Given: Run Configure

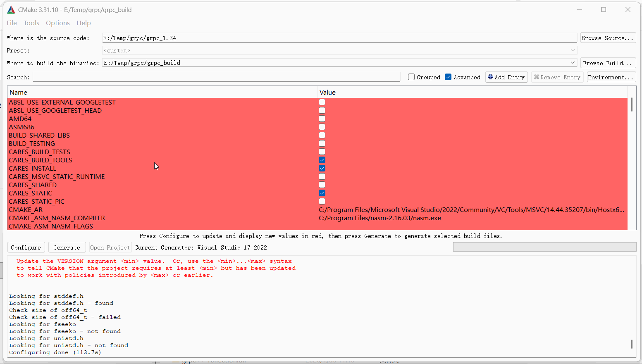Looking at the screenshot, I should point(26,247).
